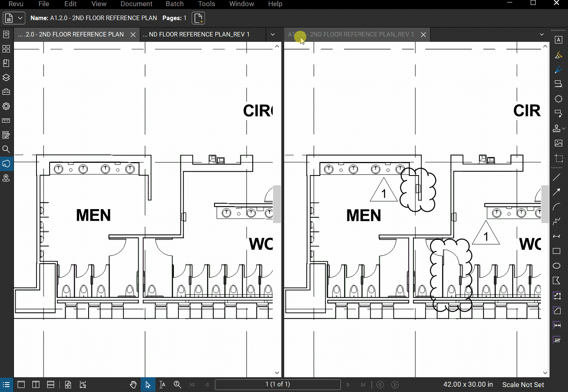
Task: Enable the Select Text tool
Action: click(x=162, y=385)
